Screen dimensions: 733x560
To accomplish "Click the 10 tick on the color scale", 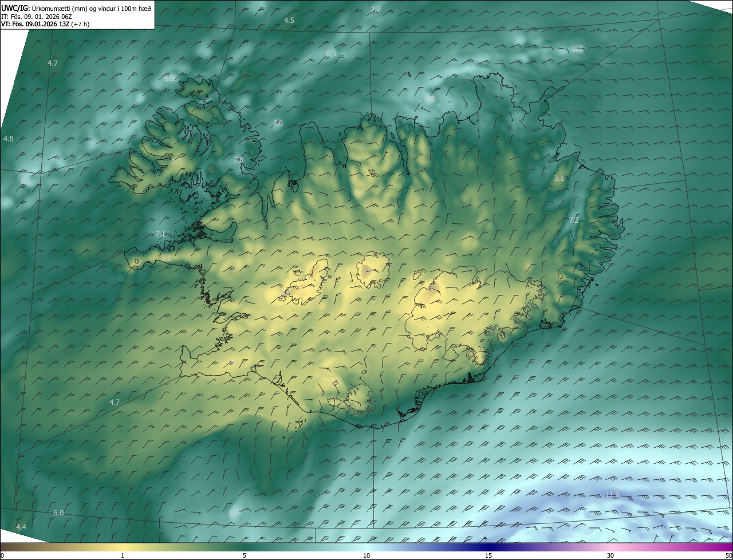I will pyautogui.click(x=366, y=555).
